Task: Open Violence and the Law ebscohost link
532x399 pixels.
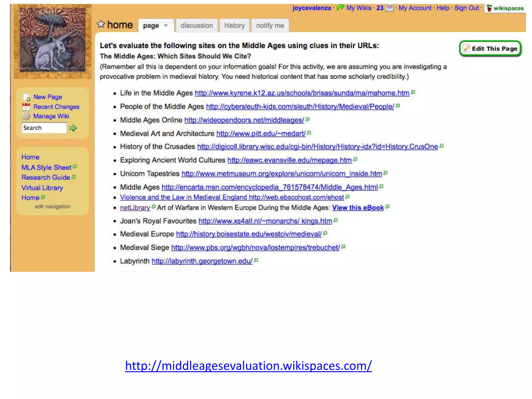Action: [x=232, y=197]
